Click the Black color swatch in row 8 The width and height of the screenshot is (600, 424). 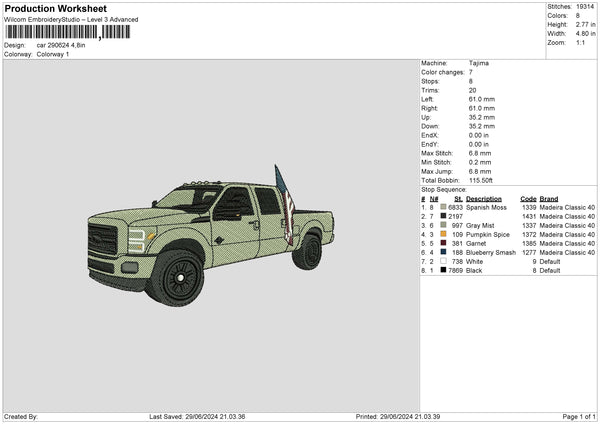(443, 270)
